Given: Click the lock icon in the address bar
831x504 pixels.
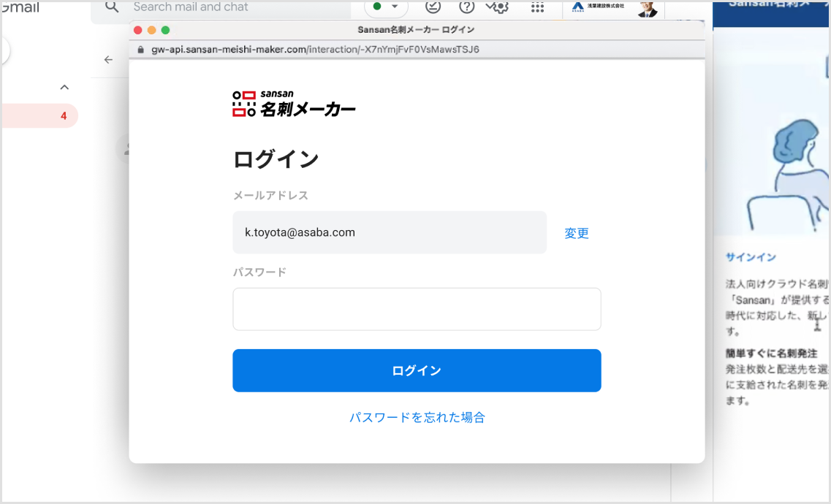Looking at the screenshot, I should (x=140, y=50).
